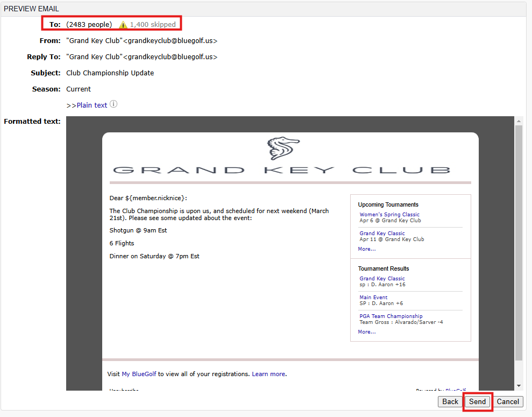Click the From address grandkeyclub@bluegolf.us
Screen dimensions: 532x417
pyautogui.click(x=142, y=41)
